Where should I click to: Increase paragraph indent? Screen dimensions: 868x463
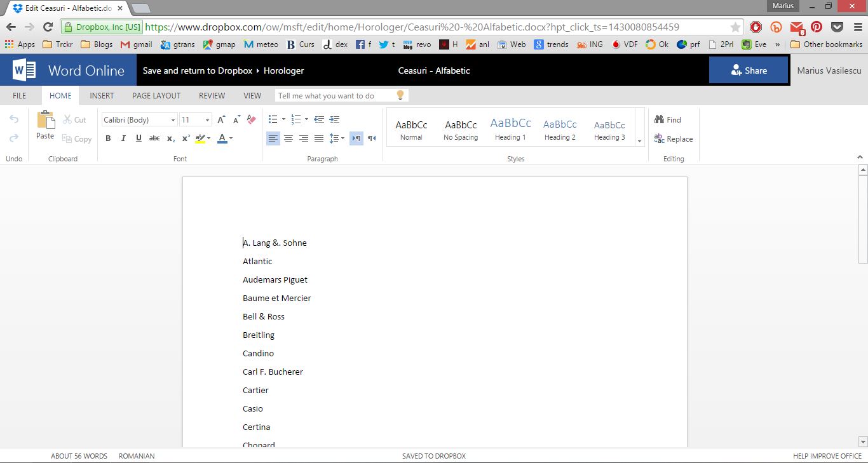tap(334, 119)
